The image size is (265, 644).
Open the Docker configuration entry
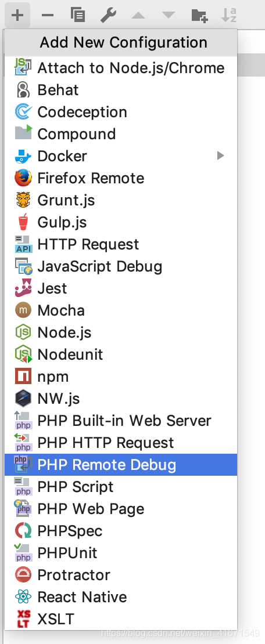coord(121,156)
